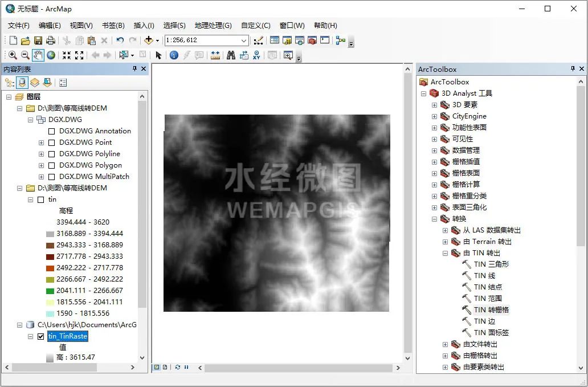Open the 编辑(E) menu
Image resolution: width=588 pixels, height=387 pixels.
[x=50, y=26]
